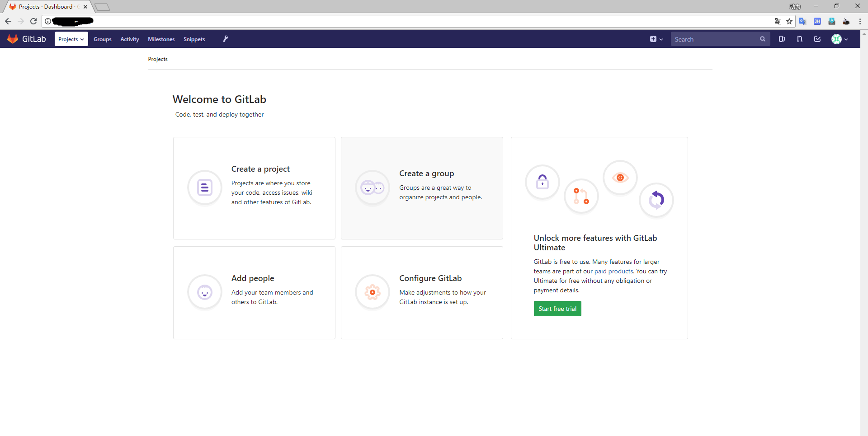Follow the paid products link
Viewport: 868px width, 436px height.
pos(613,271)
